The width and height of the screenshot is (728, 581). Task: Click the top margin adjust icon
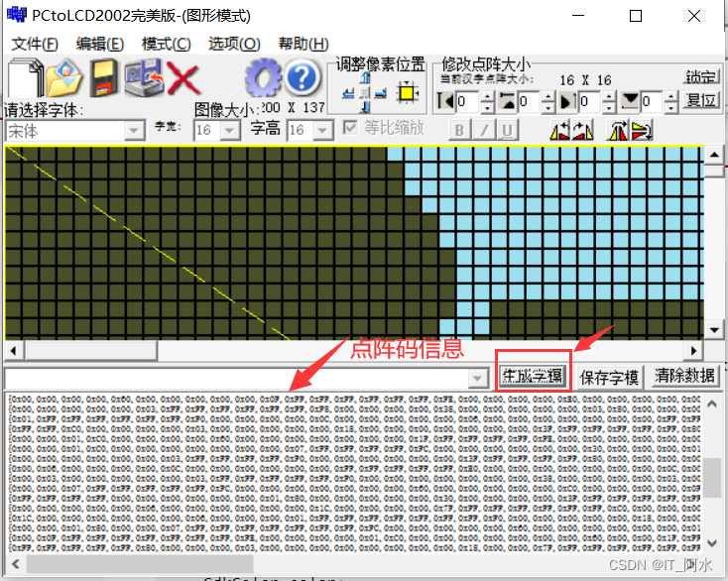click(x=508, y=101)
